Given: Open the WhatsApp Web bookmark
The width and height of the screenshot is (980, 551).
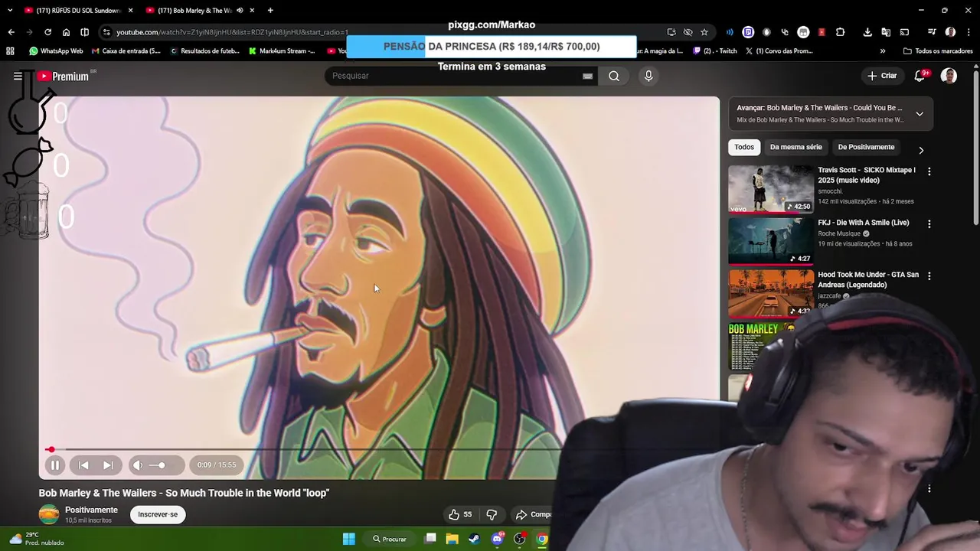Looking at the screenshot, I should point(56,51).
